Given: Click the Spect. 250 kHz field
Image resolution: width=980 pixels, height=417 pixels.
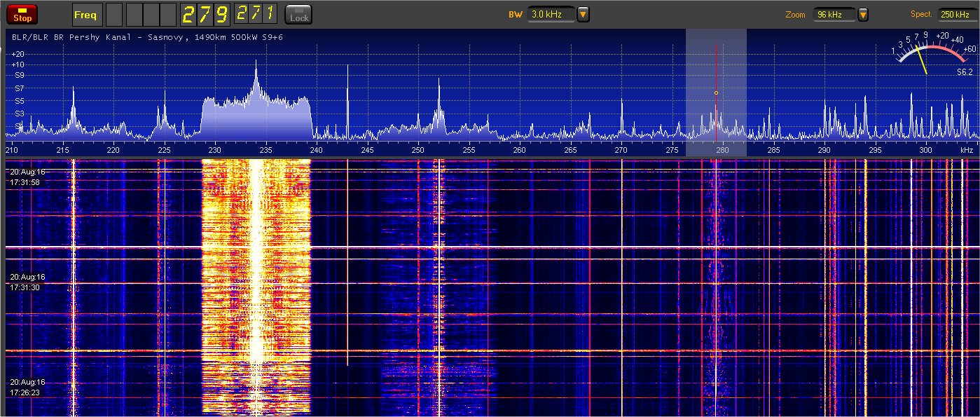Looking at the screenshot, I should coord(958,15).
